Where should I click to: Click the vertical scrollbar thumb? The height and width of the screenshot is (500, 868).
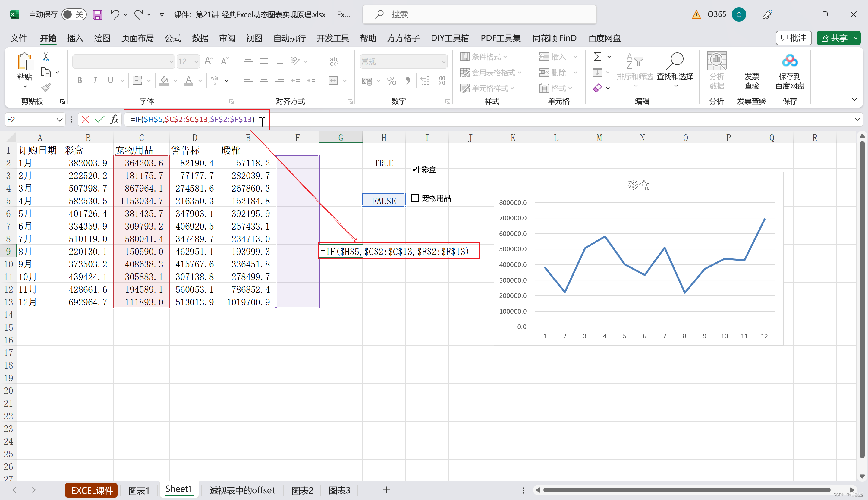point(862,299)
